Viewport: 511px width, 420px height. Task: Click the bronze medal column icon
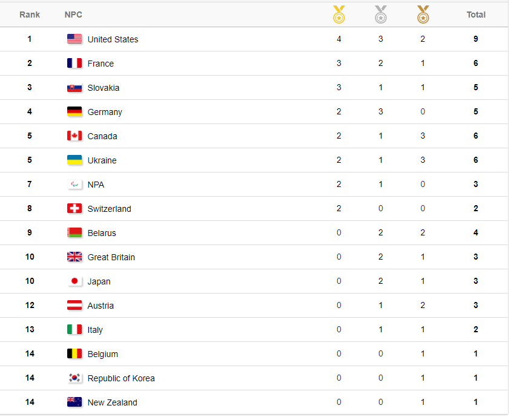(x=423, y=15)
